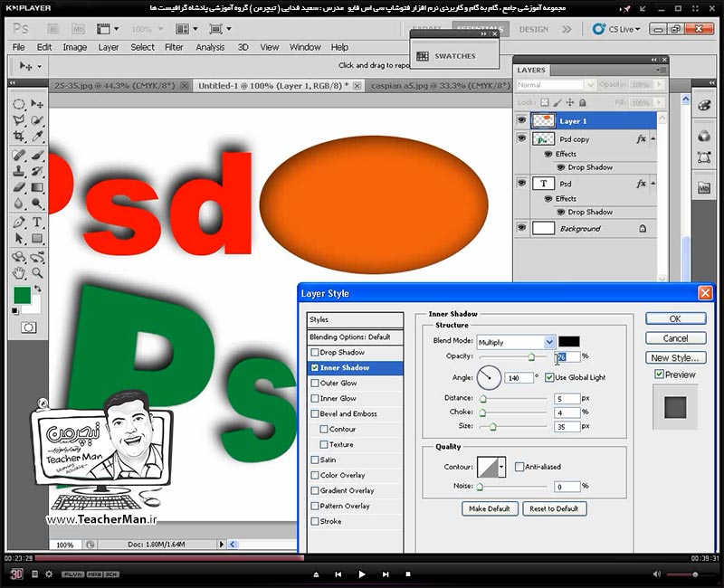Click Make Default button
Screen dimensions: 724x588
[490, 508]
